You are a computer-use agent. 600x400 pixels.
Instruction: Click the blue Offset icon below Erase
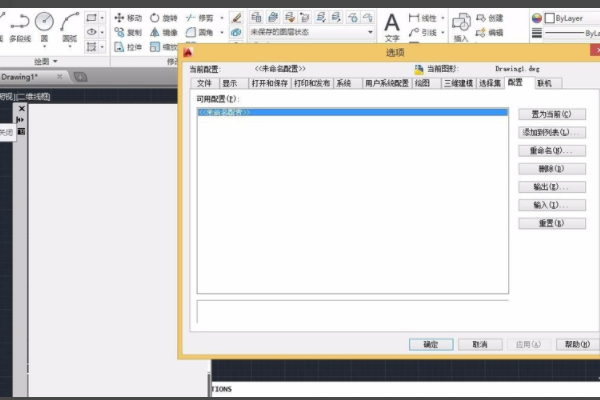[236, 33]
